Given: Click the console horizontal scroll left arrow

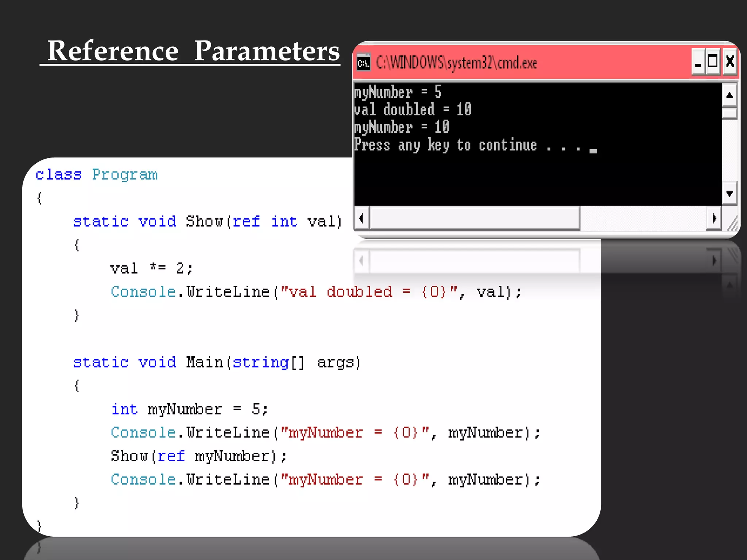Looking at the screenshot, I should 361,218.
